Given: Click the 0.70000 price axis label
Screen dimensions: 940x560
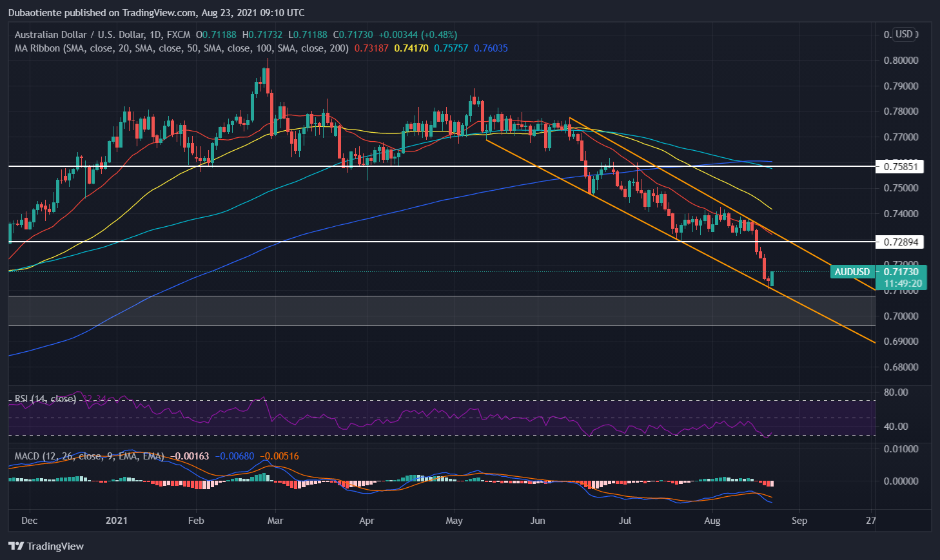Looking at the screenshot, I should point(901,316).
